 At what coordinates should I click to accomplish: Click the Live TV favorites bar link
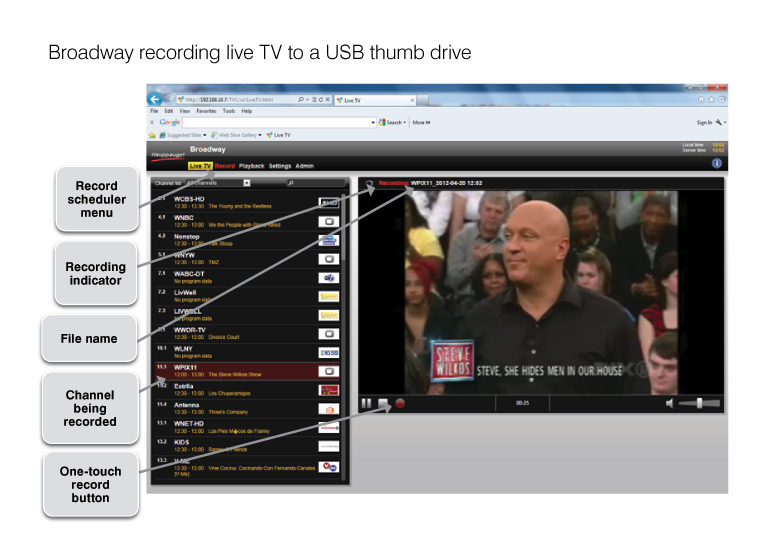click(282, 134)
